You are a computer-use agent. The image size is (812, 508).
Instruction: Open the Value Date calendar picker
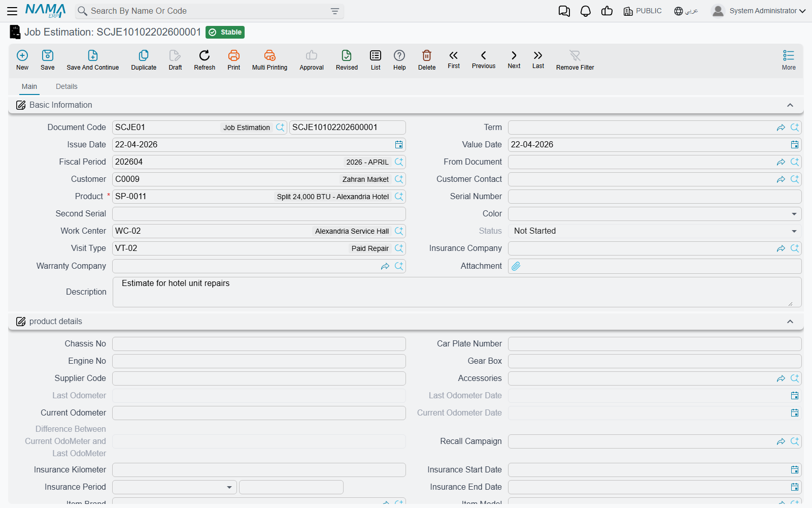click(795, 145)
